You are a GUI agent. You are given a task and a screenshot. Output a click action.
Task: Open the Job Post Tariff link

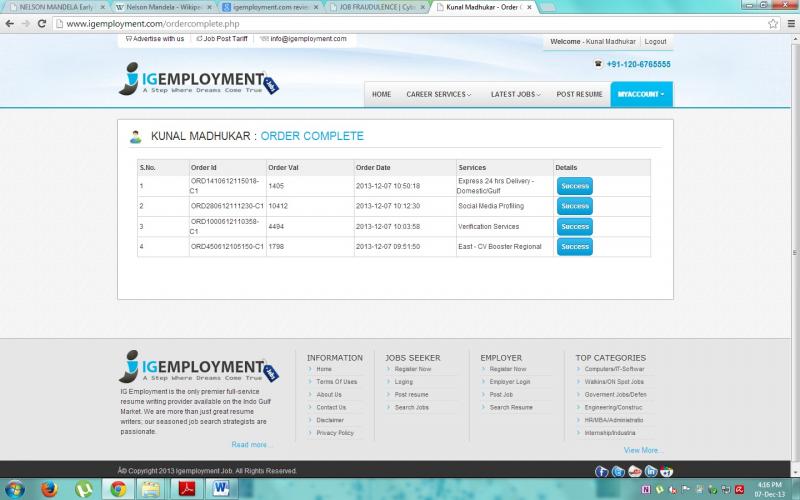pos(222,39)
